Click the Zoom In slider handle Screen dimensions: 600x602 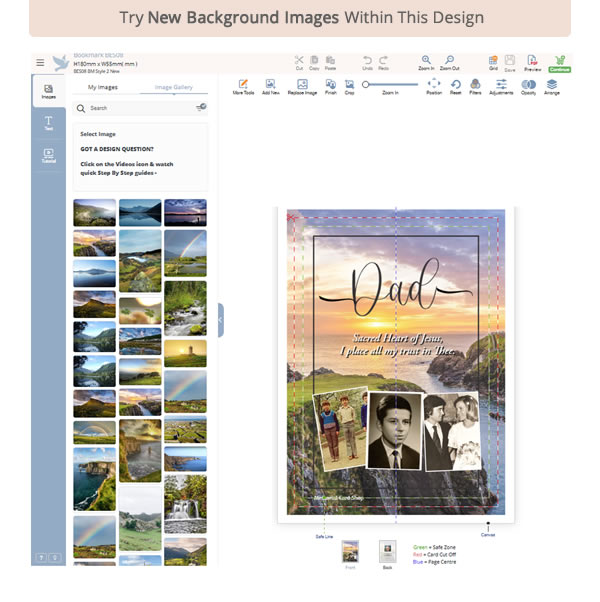pyautogui.click(x=366, y=84)
